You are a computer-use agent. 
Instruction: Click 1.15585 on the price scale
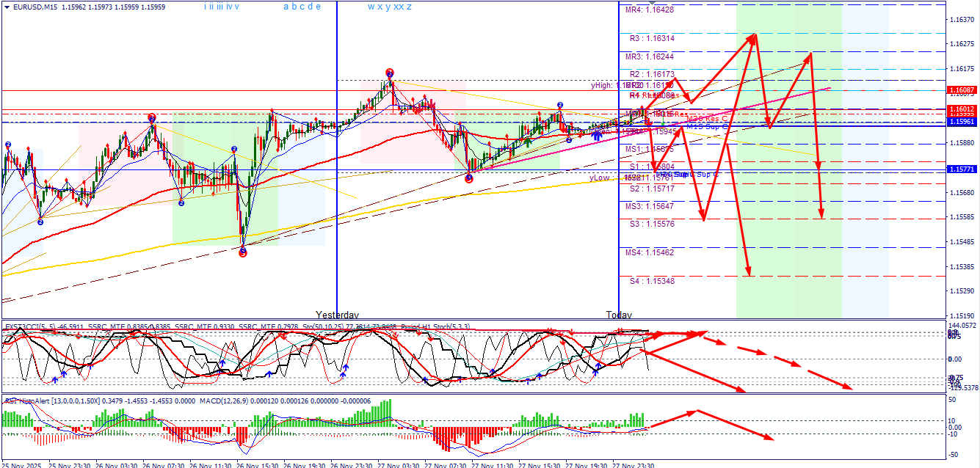(962, 217)
